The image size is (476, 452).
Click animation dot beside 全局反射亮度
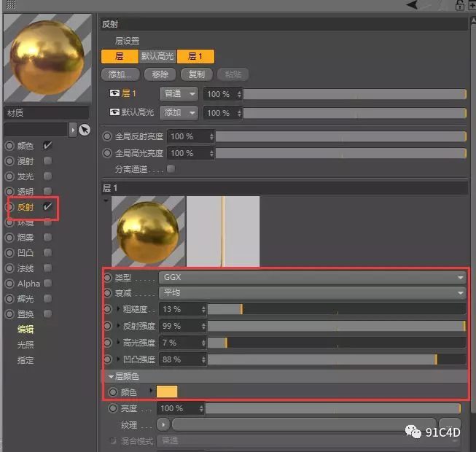click(108, 136)
